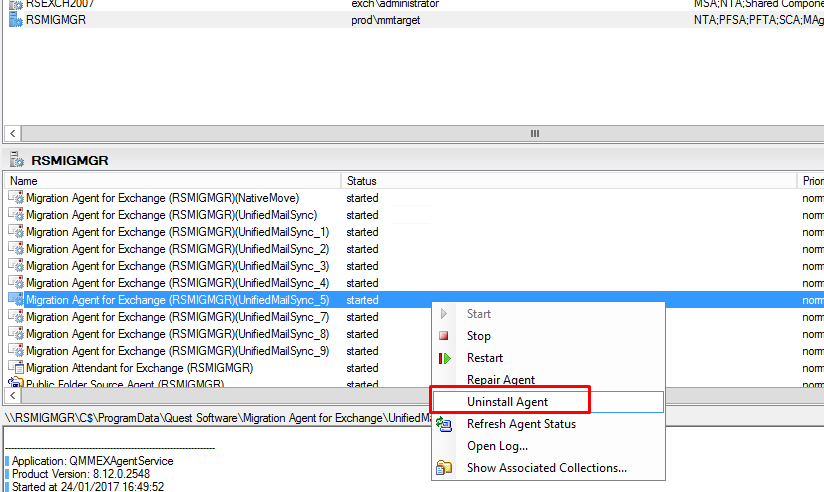The height and width of the screenshot is (492, 824).
Task: Select Migration Agent UnifiedMailSync_1 row
Action: 177,232
